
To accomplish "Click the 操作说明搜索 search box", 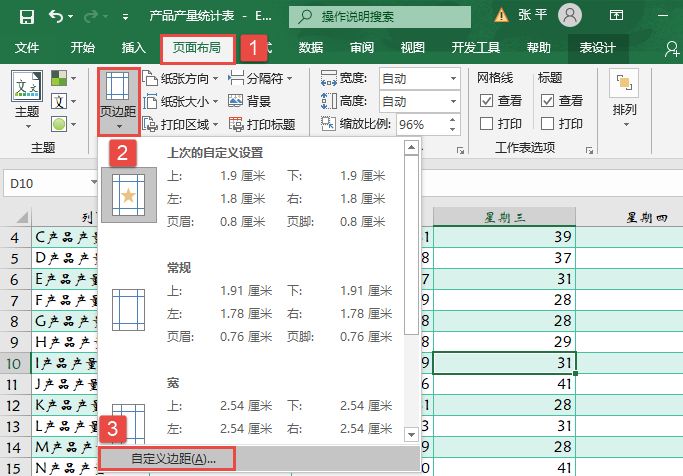I will pos(380,17).
